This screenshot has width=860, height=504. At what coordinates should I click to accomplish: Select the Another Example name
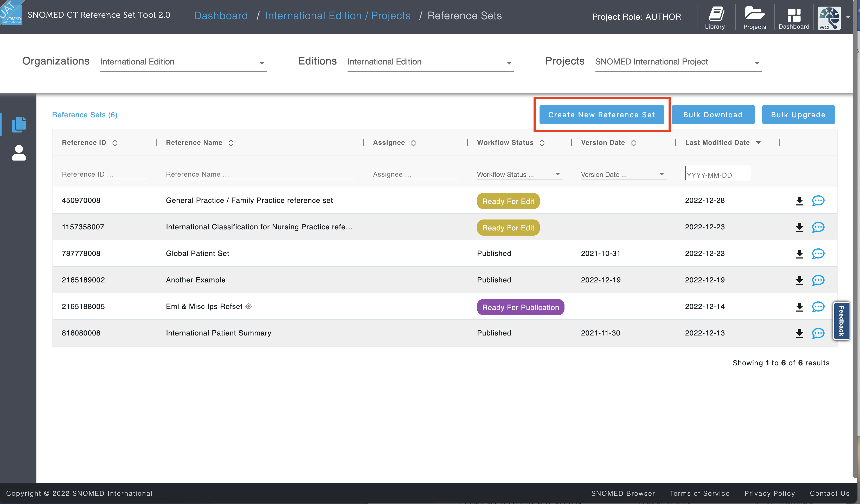(196, 280)
